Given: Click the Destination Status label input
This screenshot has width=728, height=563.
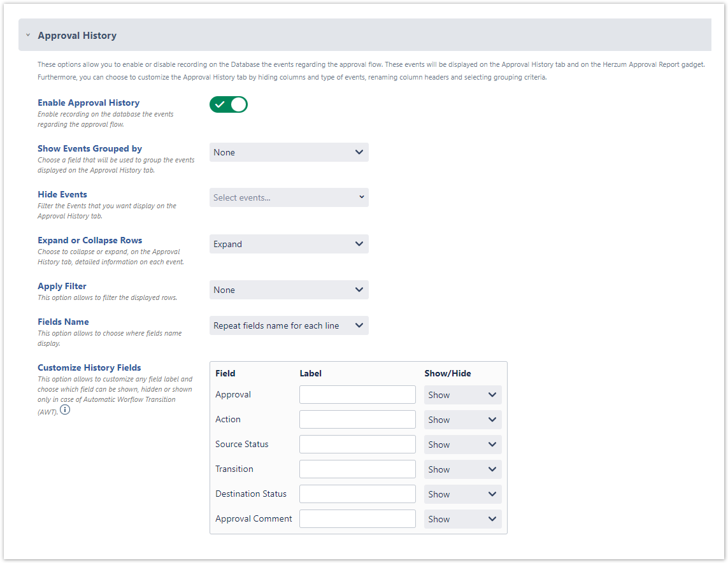Looking at the screenshot, I should click(357, 494).
